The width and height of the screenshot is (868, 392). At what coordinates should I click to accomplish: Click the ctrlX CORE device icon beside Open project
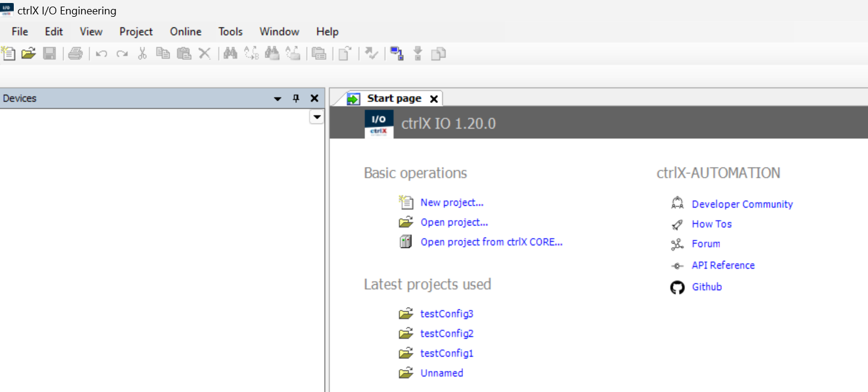pos(406,242)
